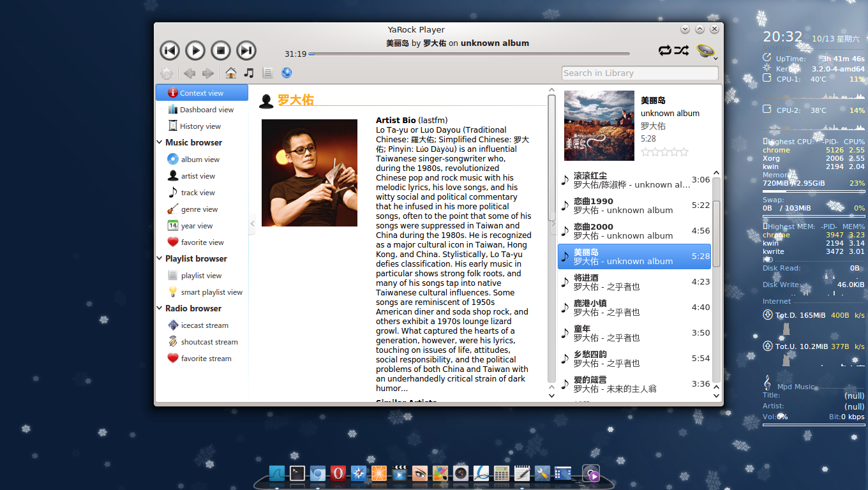Click the Artist Bio lastfm heading
Screen dimensions: 868x490
(x=412, y=120)
